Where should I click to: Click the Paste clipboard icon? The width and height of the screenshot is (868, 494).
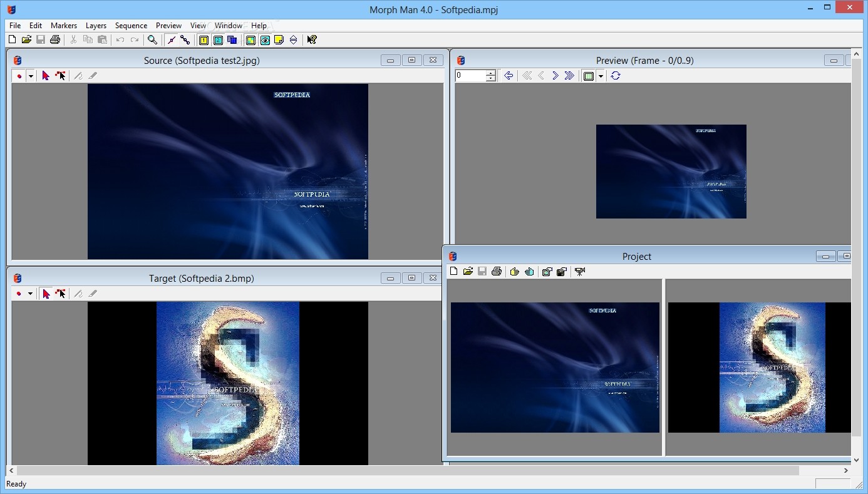pos(102,39)
